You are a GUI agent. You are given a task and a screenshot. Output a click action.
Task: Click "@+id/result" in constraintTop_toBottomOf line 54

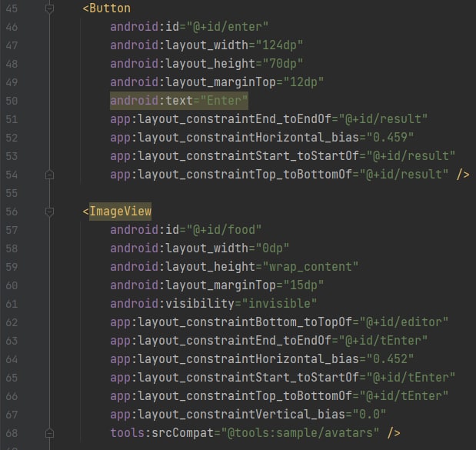pos(404,175)
